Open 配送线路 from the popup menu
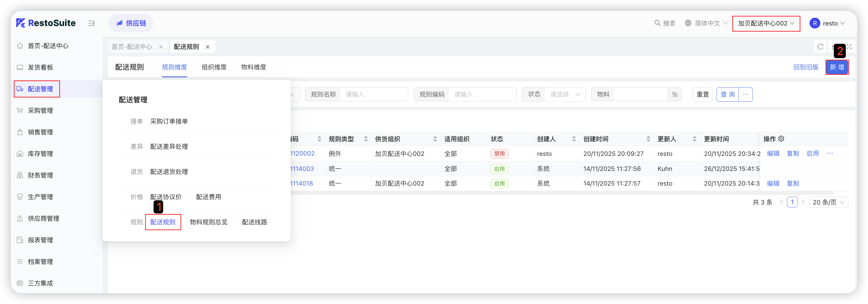868x304 pixels. click(x=254, y=222)
